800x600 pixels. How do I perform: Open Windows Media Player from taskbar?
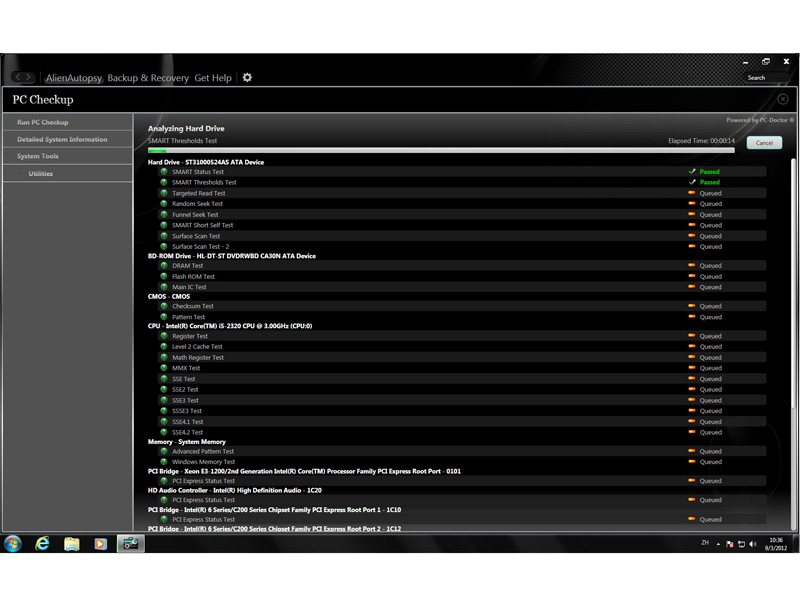pos(100,543)
